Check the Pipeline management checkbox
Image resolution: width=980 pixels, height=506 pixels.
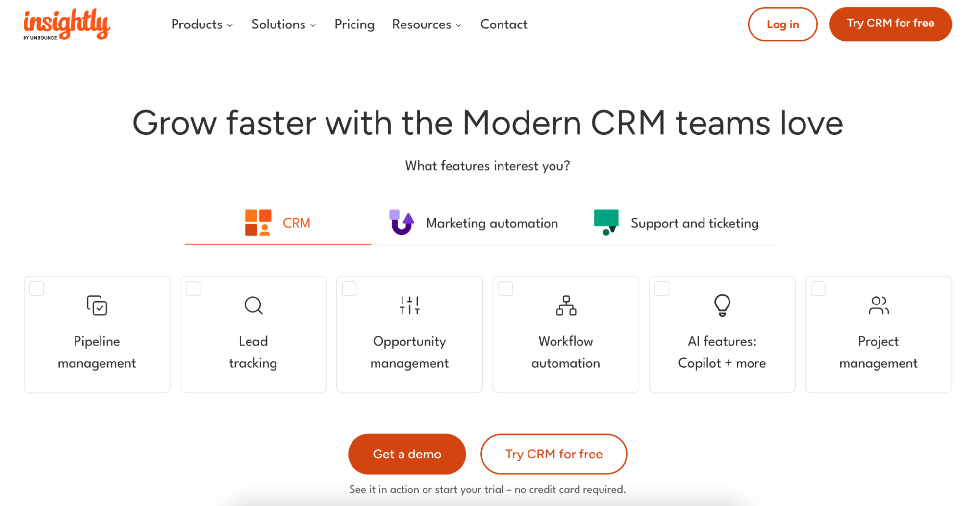click(37, 289)
